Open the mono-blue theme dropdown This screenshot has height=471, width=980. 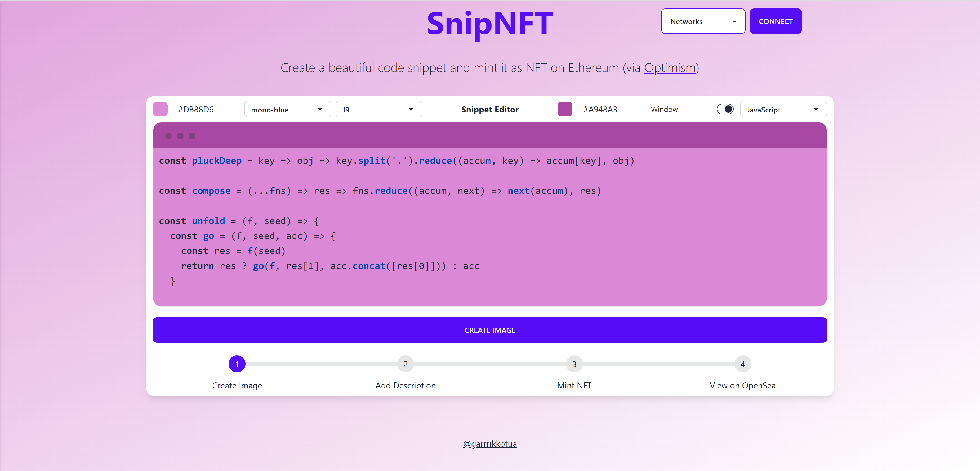287,110
